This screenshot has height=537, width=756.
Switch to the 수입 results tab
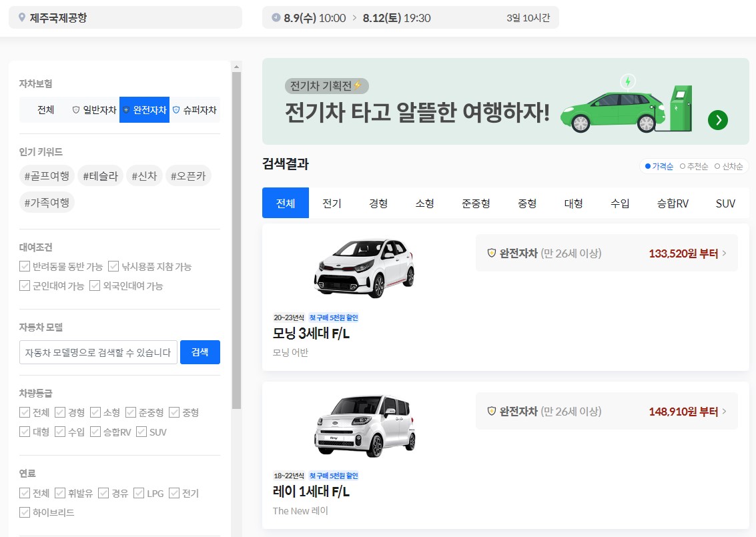620,203
